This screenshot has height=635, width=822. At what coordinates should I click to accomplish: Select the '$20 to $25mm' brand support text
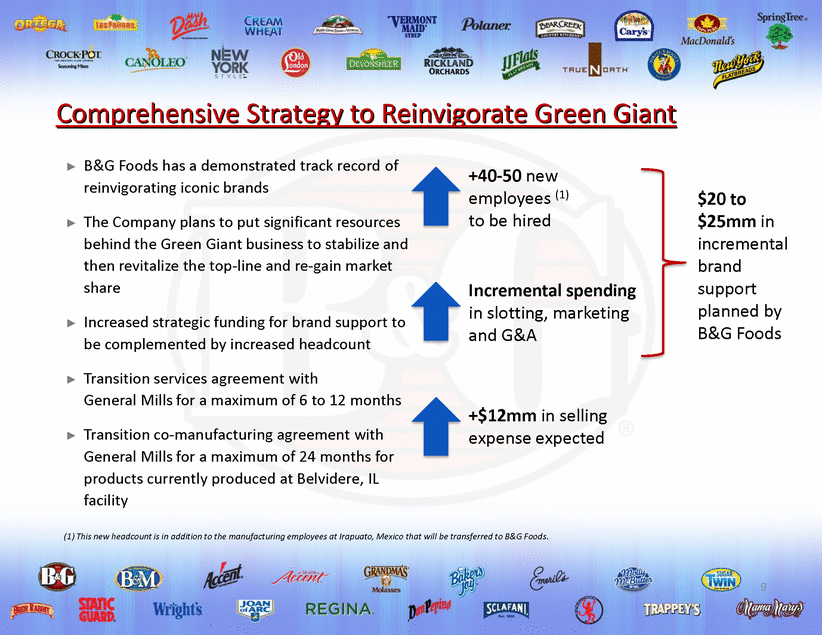[x=742, y=266]
